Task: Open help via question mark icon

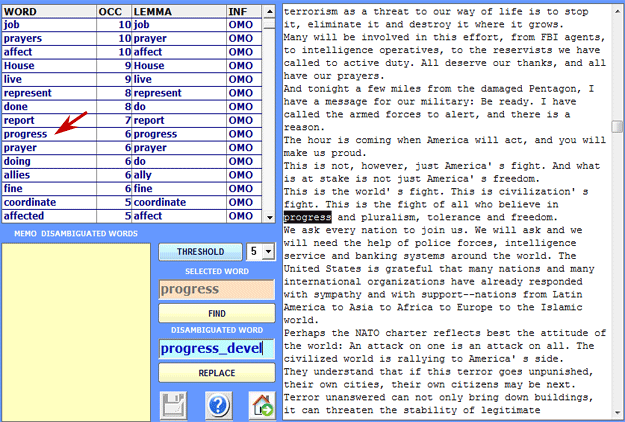Action: click(218, 405)
